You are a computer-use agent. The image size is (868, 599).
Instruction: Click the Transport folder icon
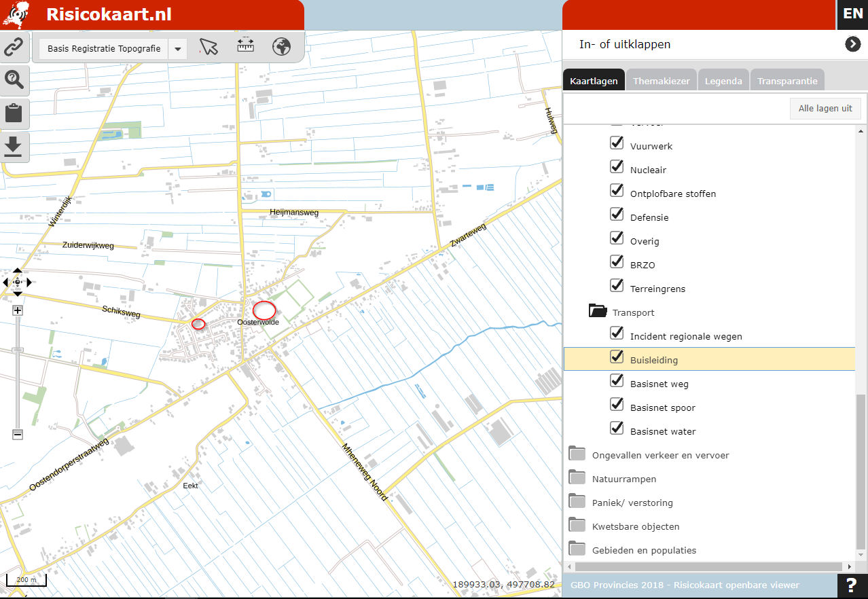[x=596, y=310]
